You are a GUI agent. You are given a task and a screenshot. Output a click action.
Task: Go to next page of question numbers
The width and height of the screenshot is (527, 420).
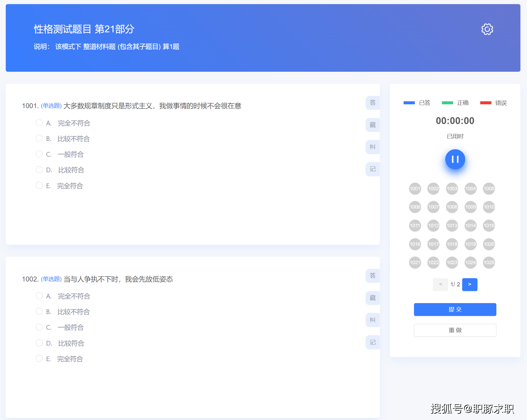tap(470, 284)
